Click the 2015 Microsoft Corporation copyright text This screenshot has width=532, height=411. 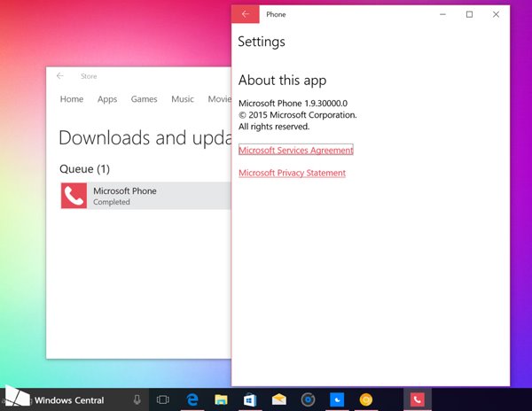(x=298, y=115)
